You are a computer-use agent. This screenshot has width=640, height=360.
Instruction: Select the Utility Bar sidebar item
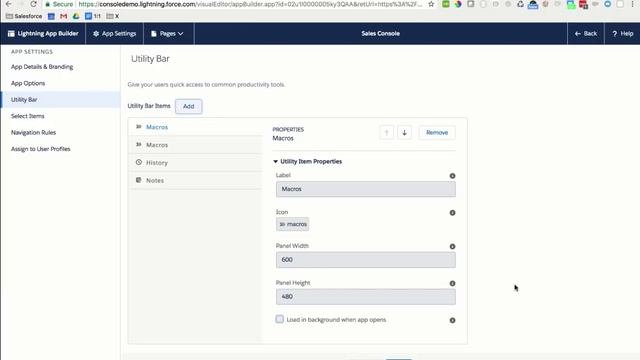pos(60,100)
